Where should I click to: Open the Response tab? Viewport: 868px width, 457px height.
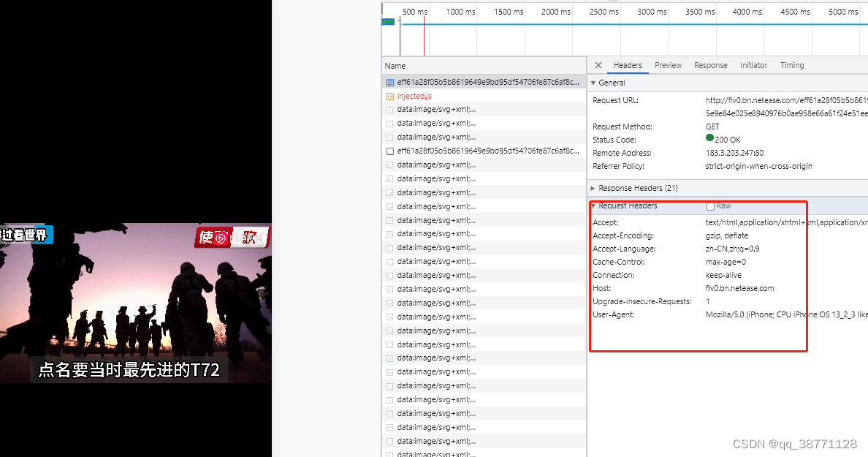(x=710, y=65)
